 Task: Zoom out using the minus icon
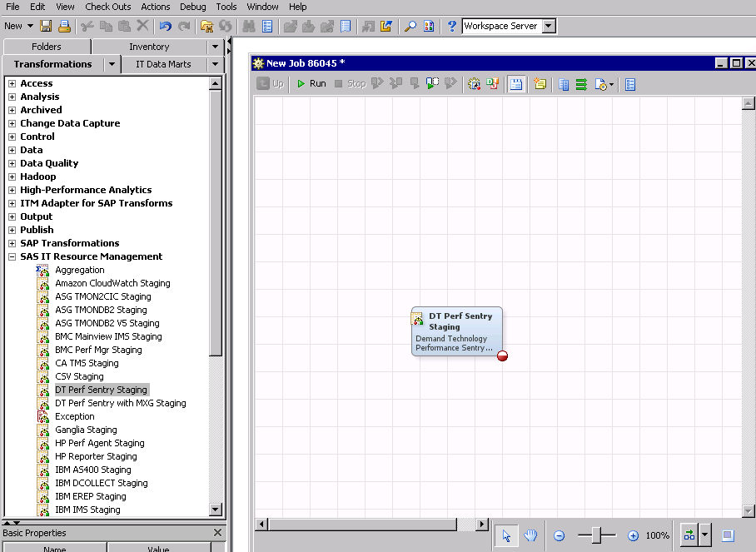tap(559, 535)
